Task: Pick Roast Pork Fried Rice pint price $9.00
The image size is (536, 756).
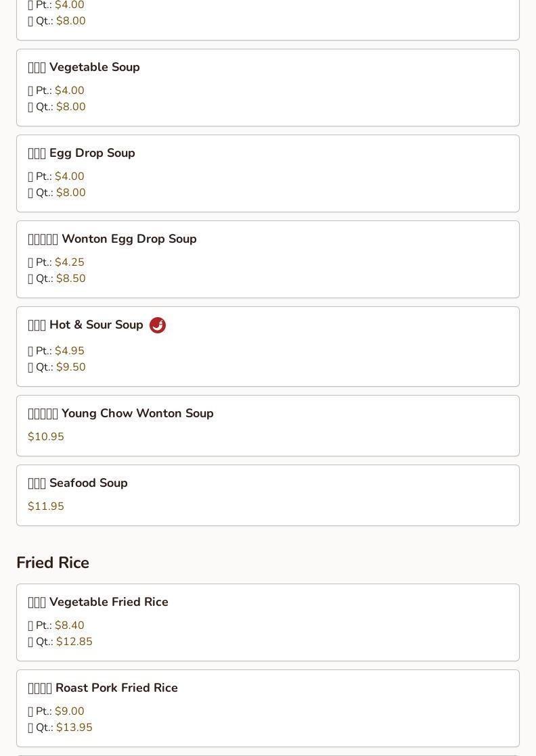Action: tap(69, 711)
